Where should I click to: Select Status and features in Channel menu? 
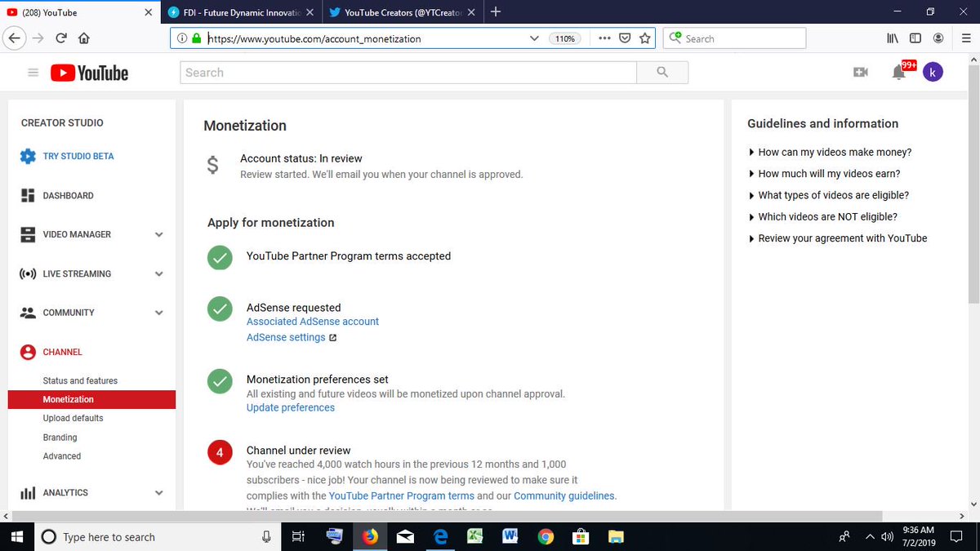(80, 381)
